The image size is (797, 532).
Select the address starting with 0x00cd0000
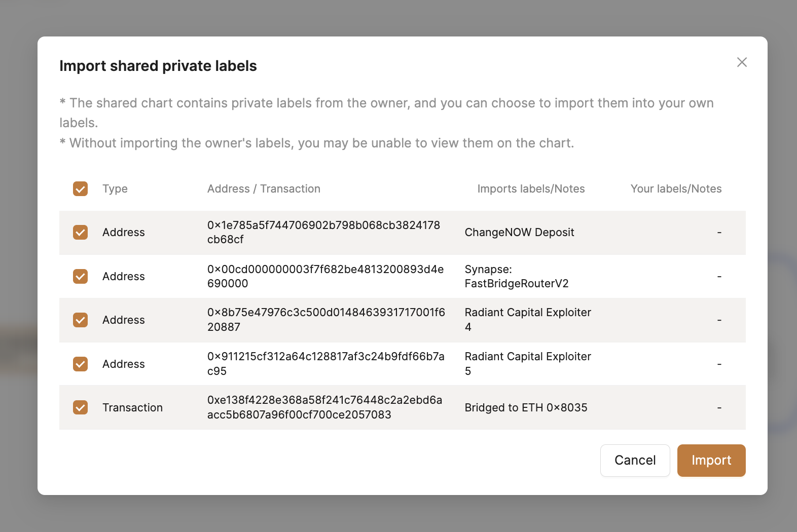coord(325,276)
